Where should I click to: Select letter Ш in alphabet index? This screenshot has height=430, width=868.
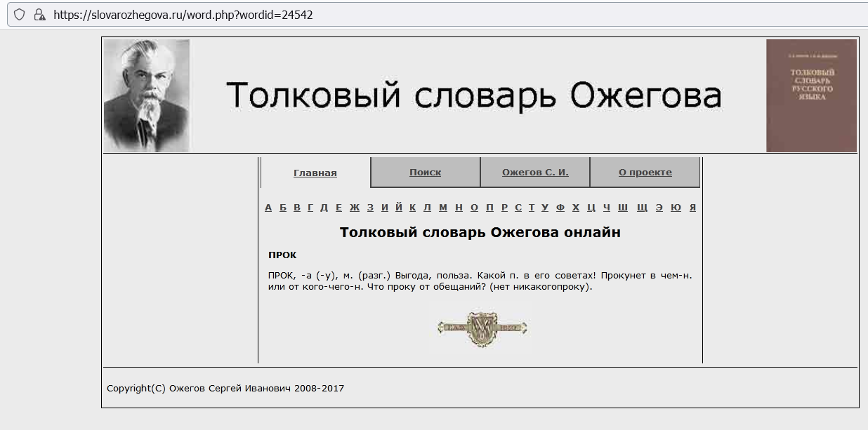[x=623, y=207]
